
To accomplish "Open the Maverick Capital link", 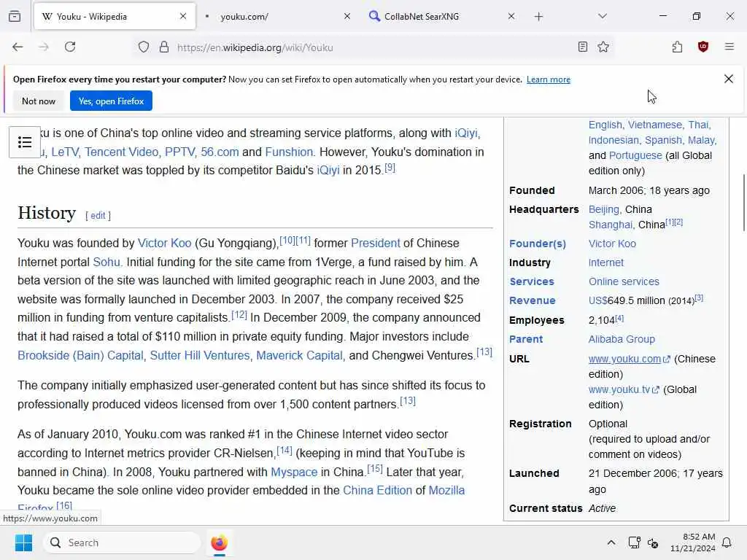I will (x=299, y=356).
